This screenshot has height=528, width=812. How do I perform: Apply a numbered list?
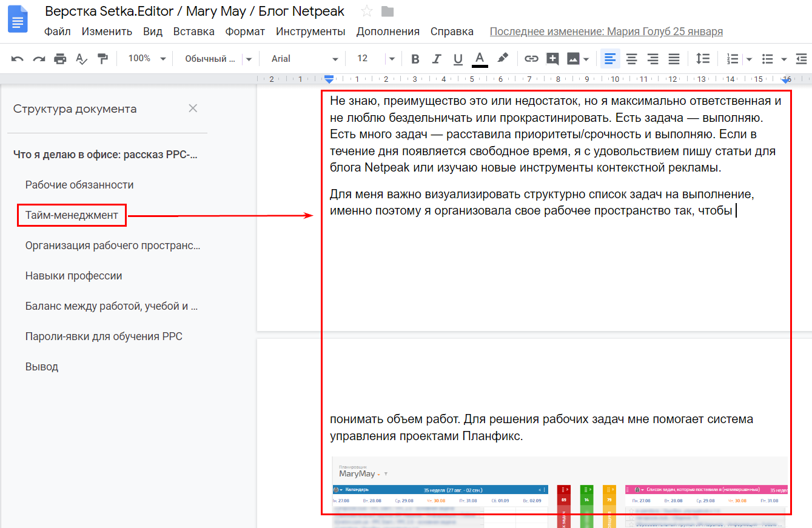pos(733,59)
